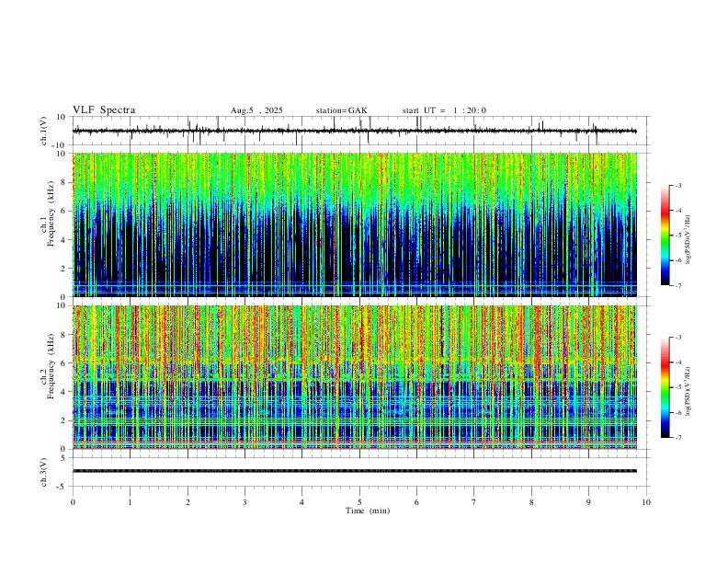Click the "9" tick on Time axis
The image size is (728, 563).
tap(588, 502)
